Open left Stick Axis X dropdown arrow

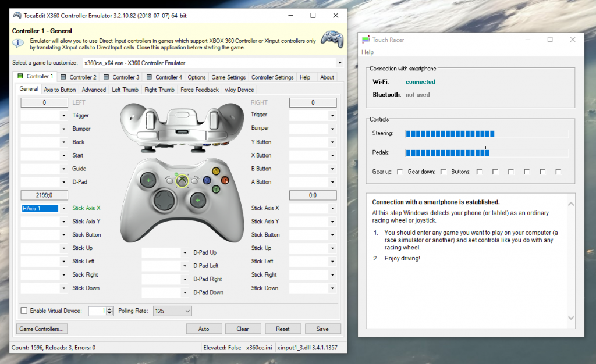point(64,208)
